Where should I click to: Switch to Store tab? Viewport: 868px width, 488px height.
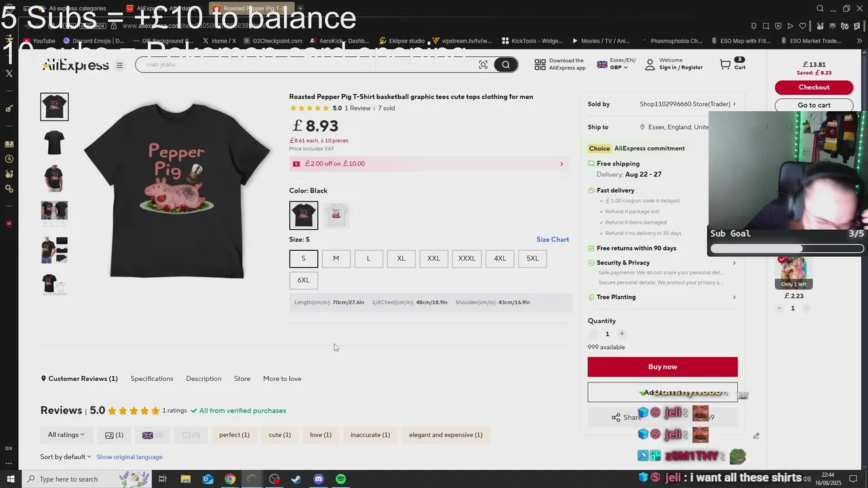(242, 379)
